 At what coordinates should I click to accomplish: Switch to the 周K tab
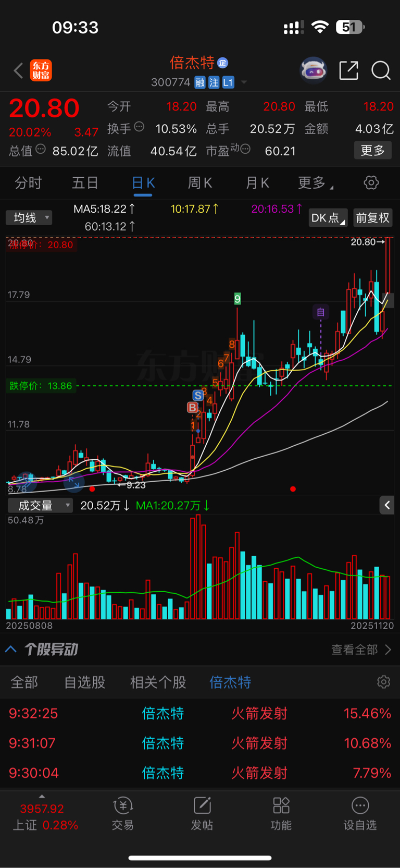(x=200, y=183)
